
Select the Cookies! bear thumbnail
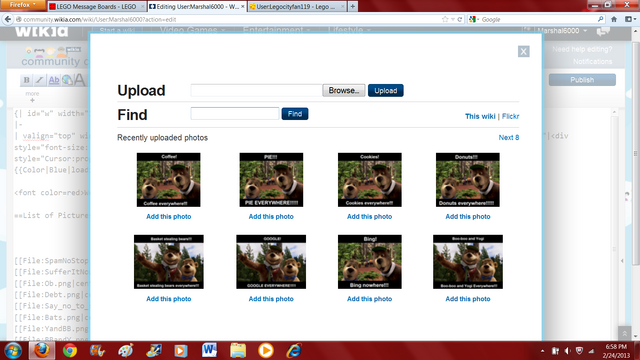point(369,180)
